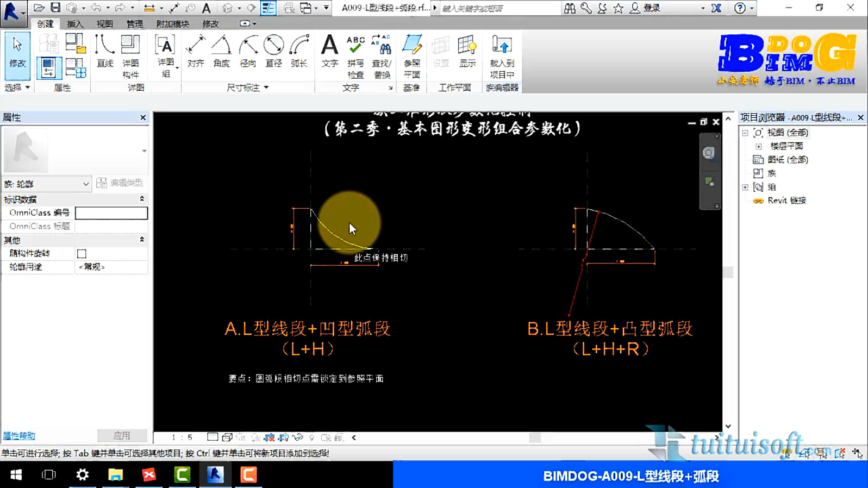The width and height of the screenshot is (868, 488).
Task: Click 载入到项目中 load into project
Action: point(502,56)
